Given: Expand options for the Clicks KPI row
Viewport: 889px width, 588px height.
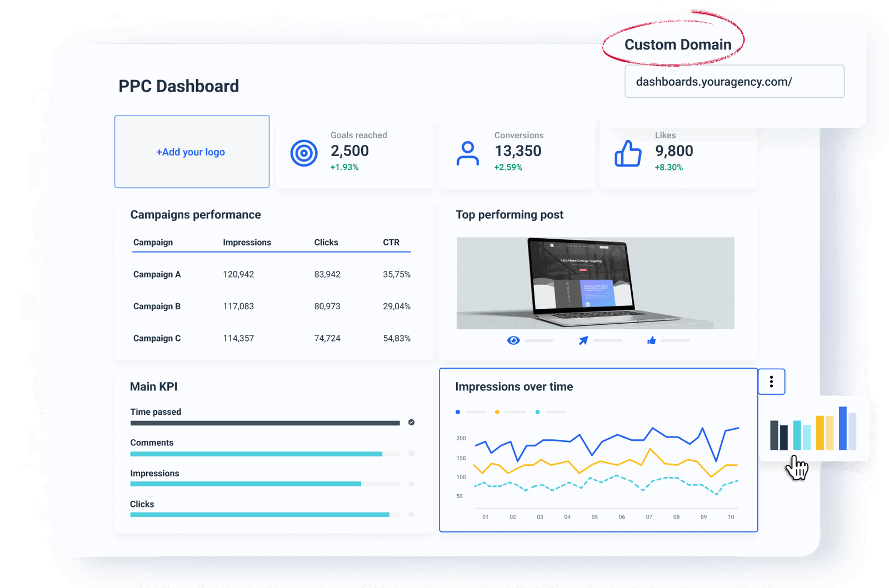Looking at the screenshot, I should click(x=411, y=515).
